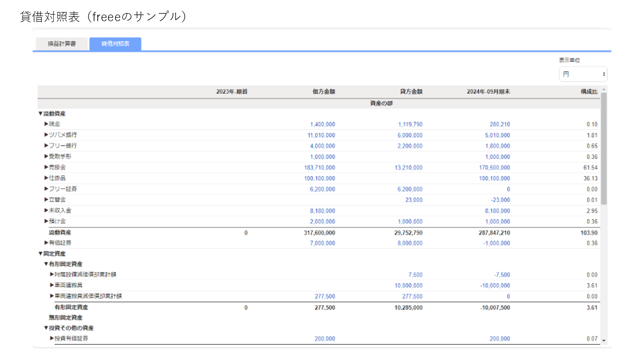
Task: Click the 構成比 column header
Action: pyautogui.click(x=589, y=92)
